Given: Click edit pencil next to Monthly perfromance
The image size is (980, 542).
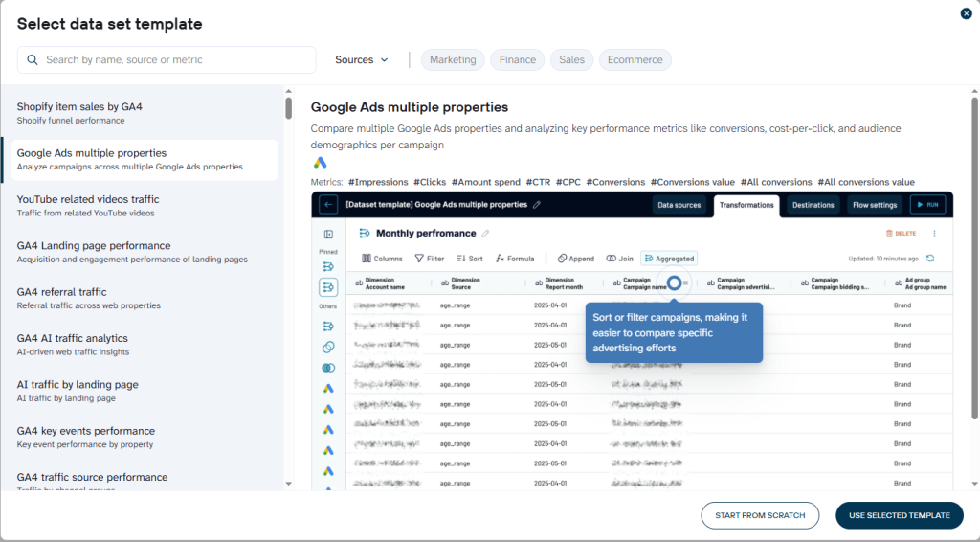Looking at the screenshot, I should tap(485, 234).
